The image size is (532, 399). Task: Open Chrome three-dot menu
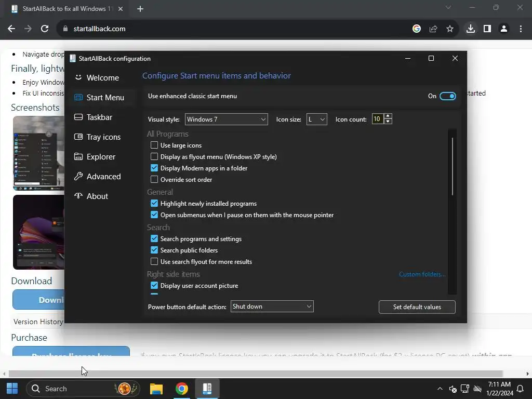[521, 29]
